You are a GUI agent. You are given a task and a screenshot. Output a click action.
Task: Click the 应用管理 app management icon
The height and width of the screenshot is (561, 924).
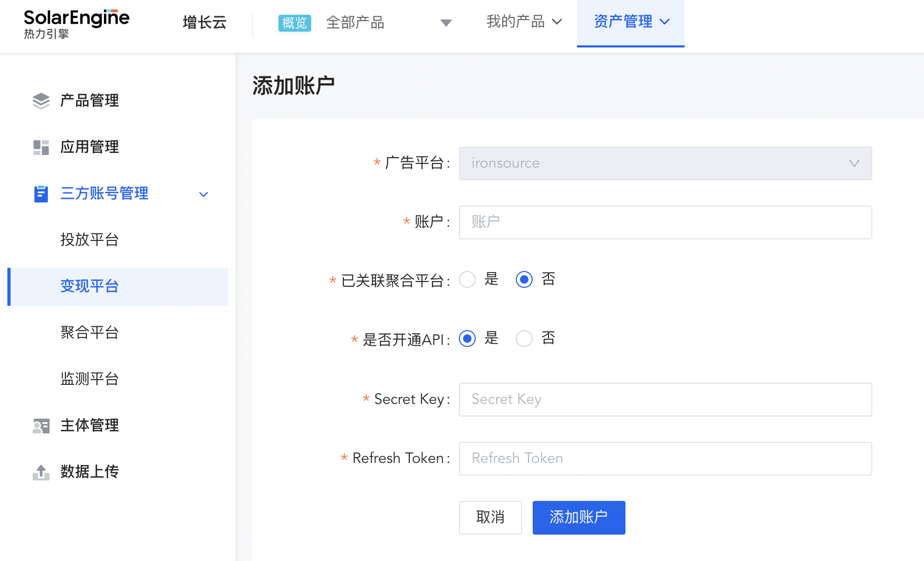point(41,147)
